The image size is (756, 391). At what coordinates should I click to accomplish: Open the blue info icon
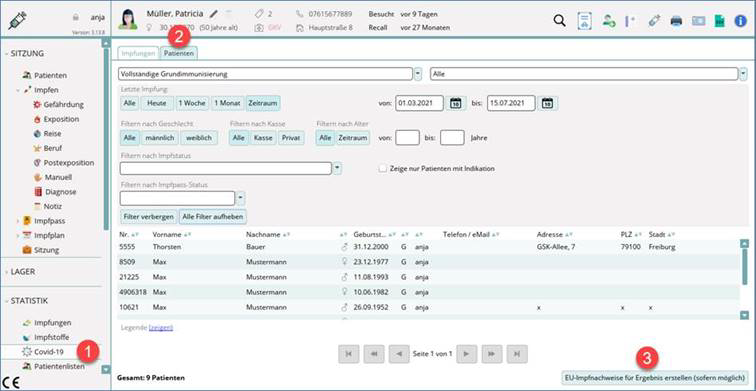pyautogui.click(x=740, y=21)
